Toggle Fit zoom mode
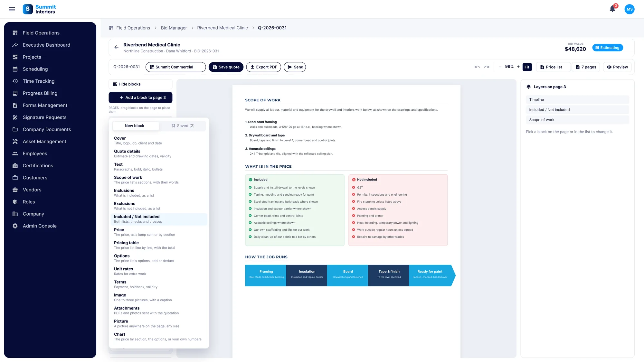Image resolution: width=644 pixels, height=362 pixels. 527,67
